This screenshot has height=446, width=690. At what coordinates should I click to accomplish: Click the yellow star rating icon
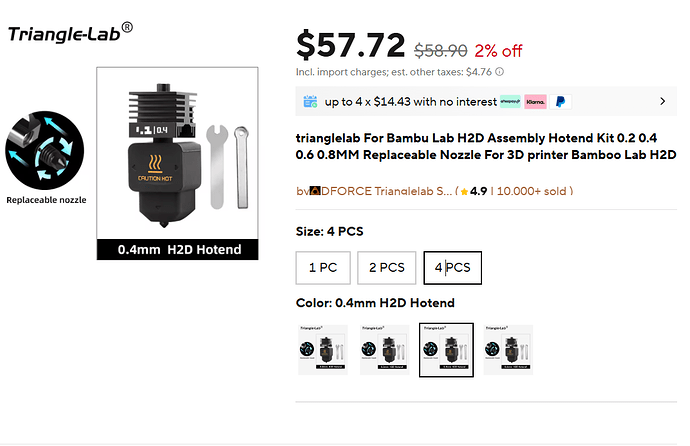(464, 192)
